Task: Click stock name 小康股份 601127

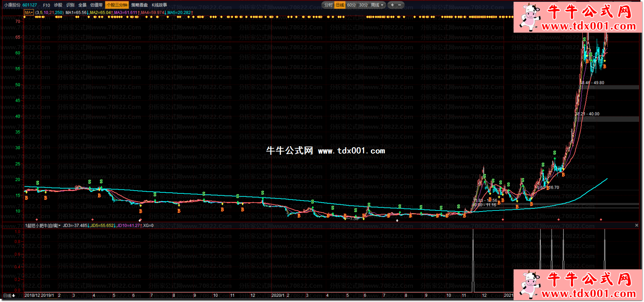Action: click(21, 5)
